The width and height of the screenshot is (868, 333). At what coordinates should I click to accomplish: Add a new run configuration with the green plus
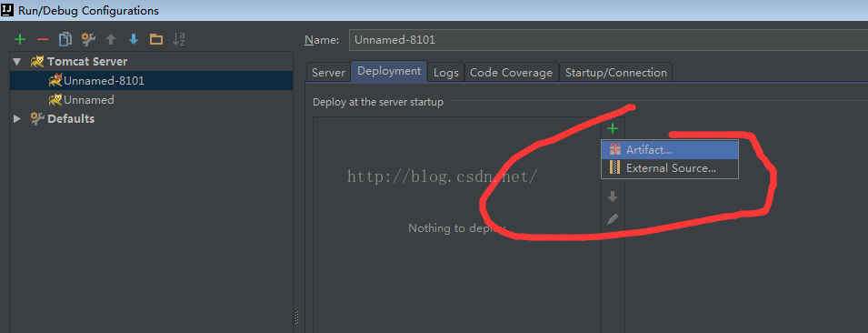20,39
